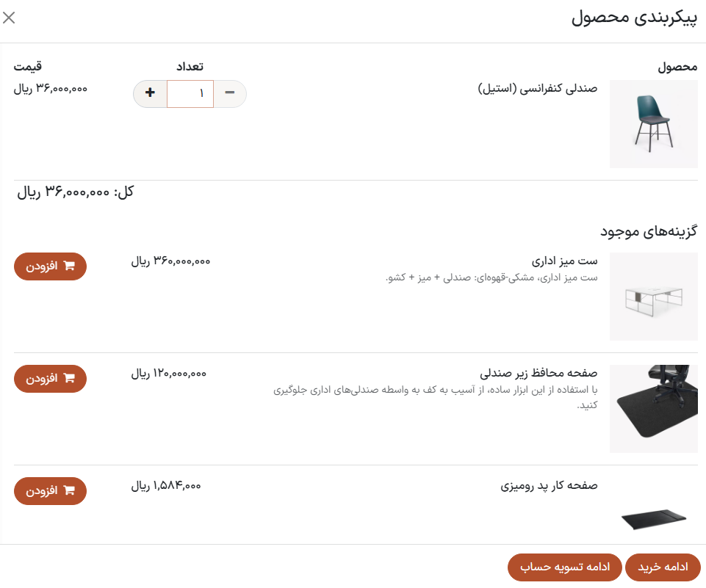The image size is (706, 588).
Task: Click the quantity input field showing ۱
Action: click(x=190, y=94)
